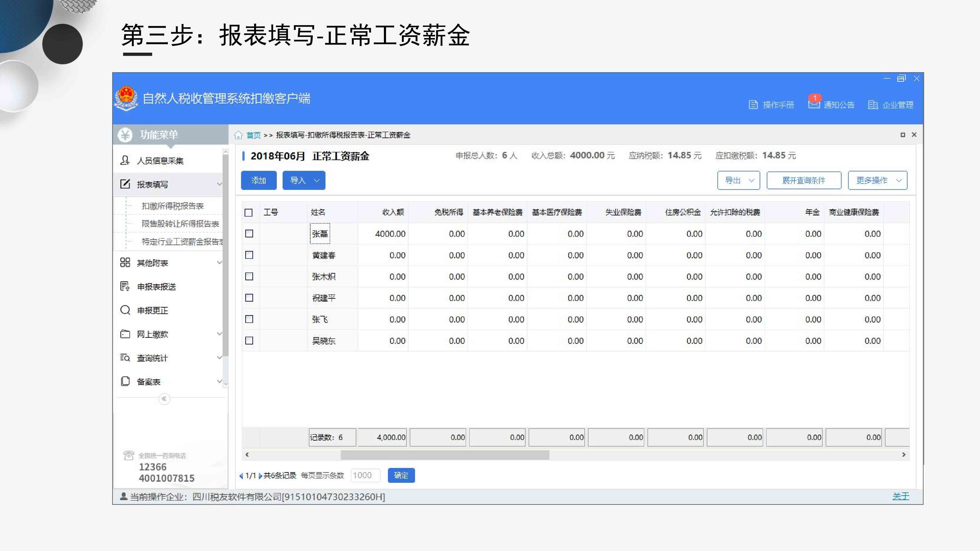The width and height of the screenshot is (980, 551).
Task: Click the 网上缴款 wallet icon
Action: pos(125,334)
